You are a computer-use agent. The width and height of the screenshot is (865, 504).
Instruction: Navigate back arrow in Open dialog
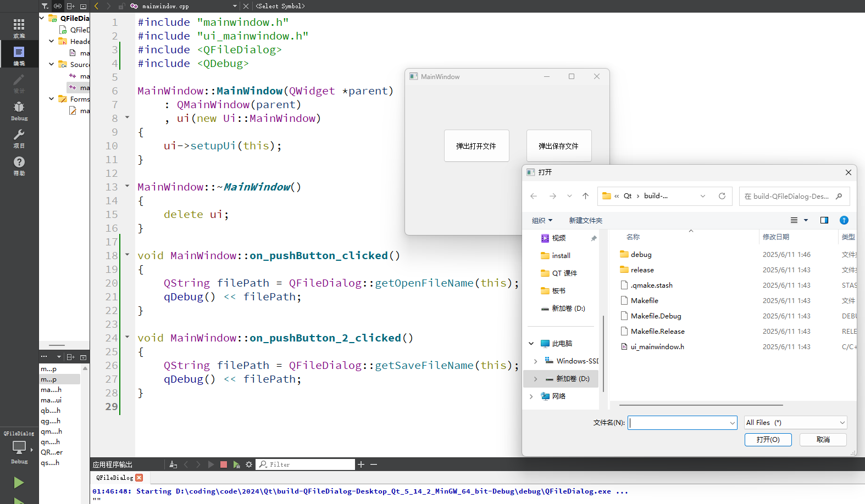pos(534,196)
